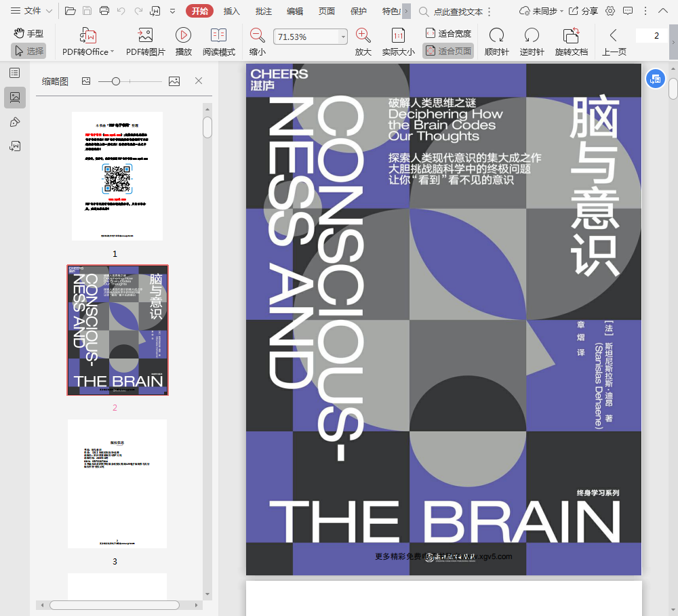The image size is (678, 616).
Task: Click the export PDF icon beside redo
Action: click(155, 11)
